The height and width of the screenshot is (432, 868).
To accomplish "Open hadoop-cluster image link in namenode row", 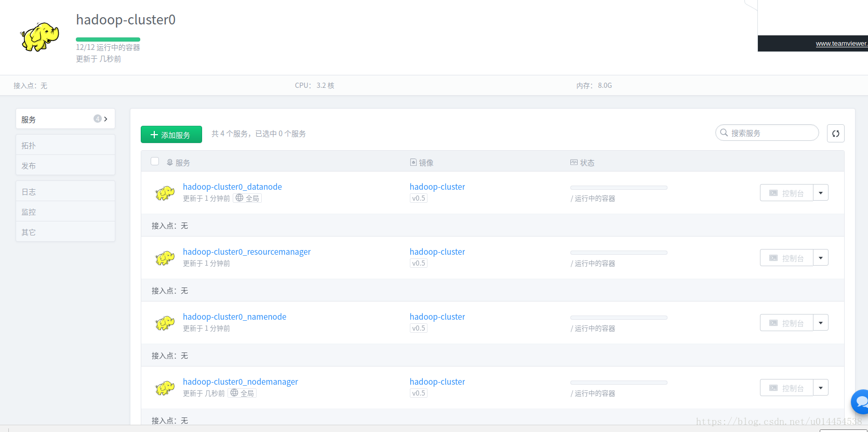I will click(x=437, y=317).
